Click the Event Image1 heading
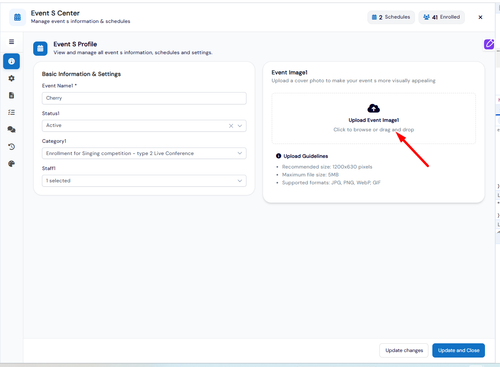This screenshot has width=500, height=367. [x=289, y=72]
